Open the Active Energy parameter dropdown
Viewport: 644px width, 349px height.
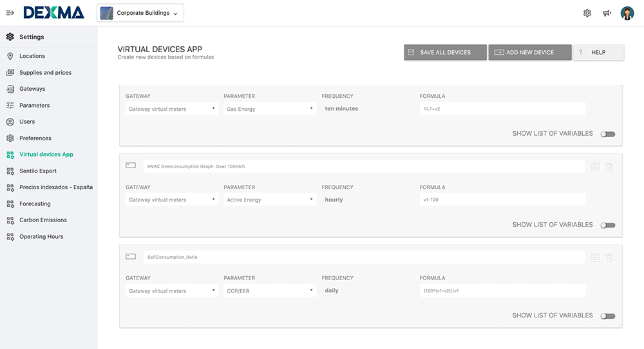[x=270, y=200]
